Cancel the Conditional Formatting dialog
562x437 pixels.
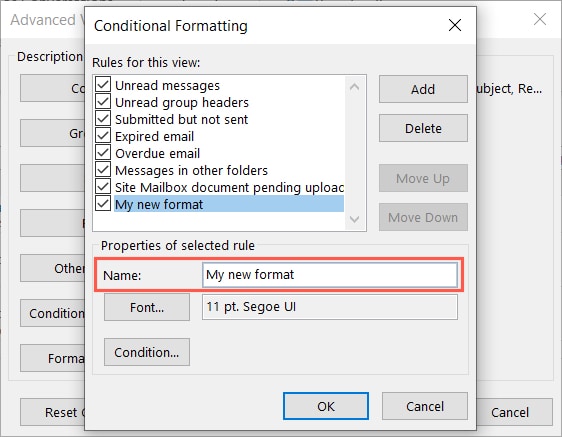[425, 406]
